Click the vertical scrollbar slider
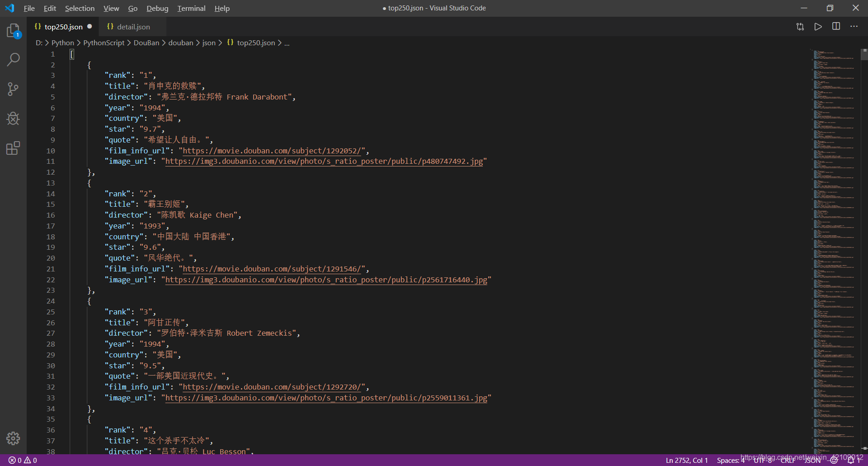 pos(864,55)
